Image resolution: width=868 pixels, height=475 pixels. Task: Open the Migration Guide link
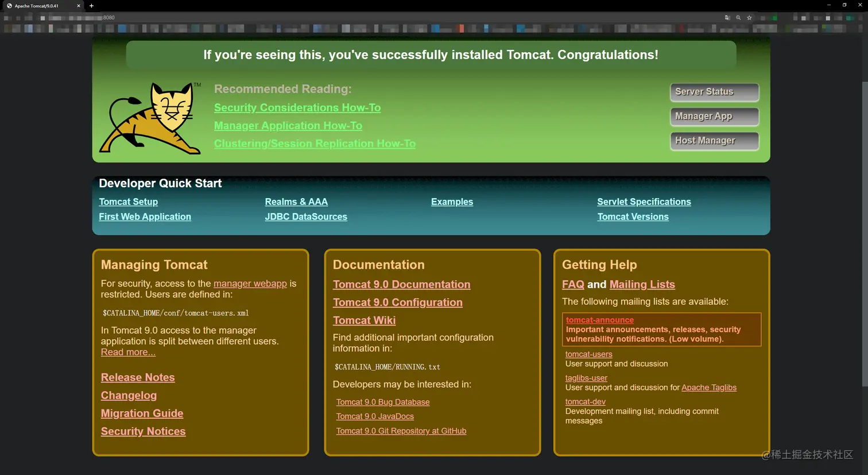tap(142, 414)
